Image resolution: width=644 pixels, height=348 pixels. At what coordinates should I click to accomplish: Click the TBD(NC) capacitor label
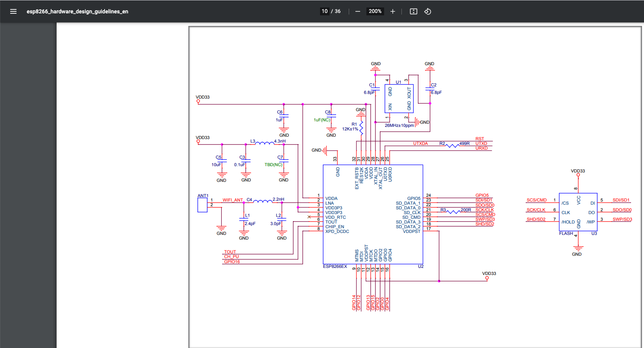point(273,165)
